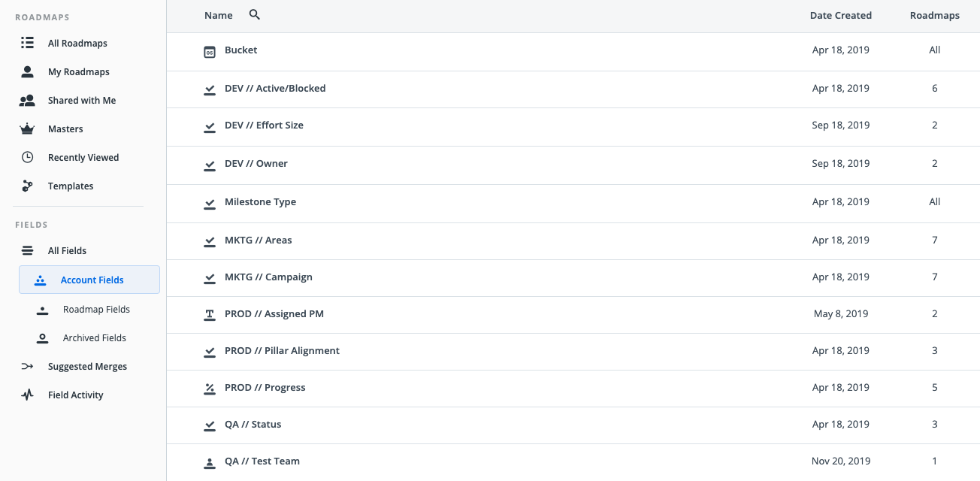Open All Roadmaps in the sidebar
Viewport: 980px width, 481px height.
pyautogui.click(x=78, y=43)
